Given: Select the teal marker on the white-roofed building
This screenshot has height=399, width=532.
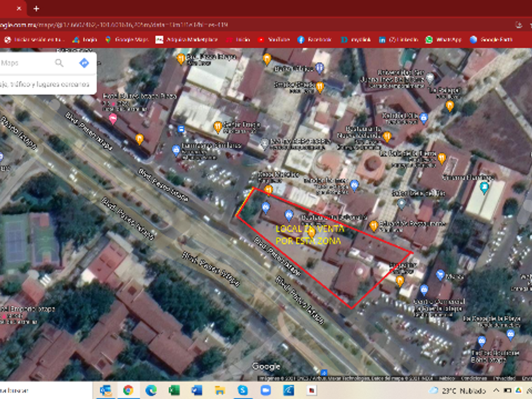Looking at the screenshot, I should (x=484, y=188).
